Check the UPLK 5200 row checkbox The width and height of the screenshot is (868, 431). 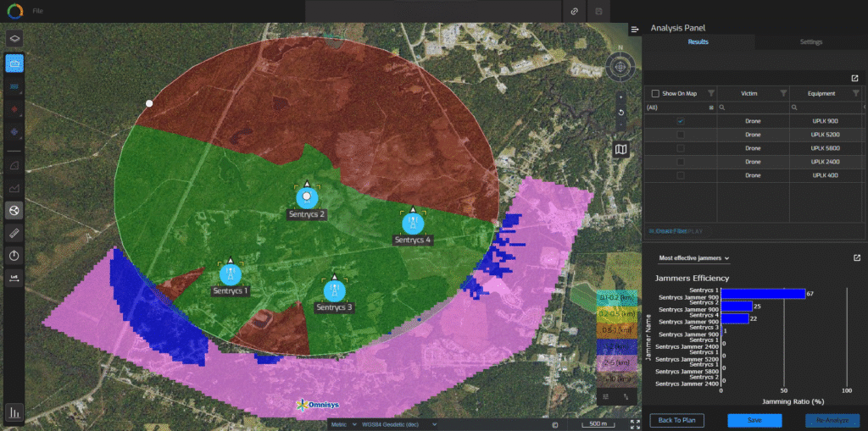pos(681,135)
